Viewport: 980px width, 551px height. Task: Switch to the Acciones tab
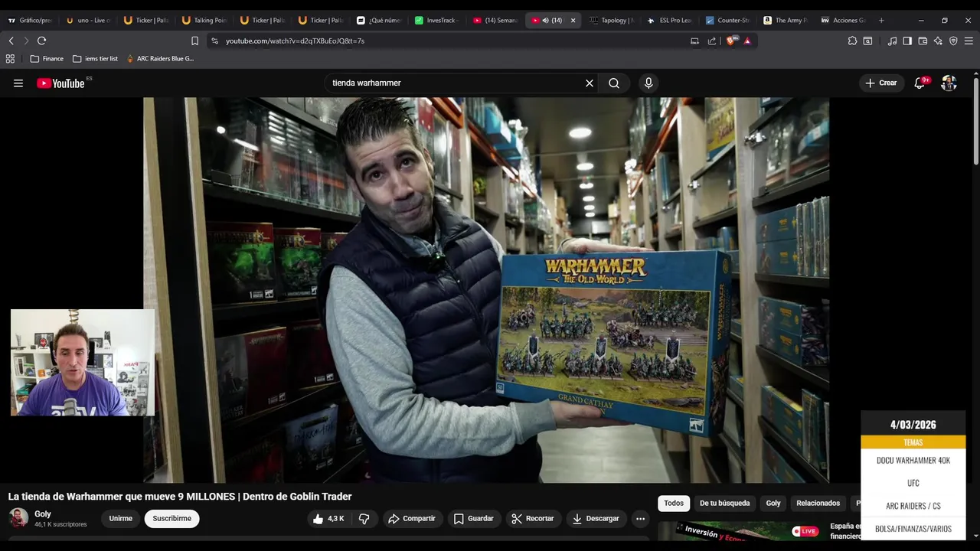(844, 21)
